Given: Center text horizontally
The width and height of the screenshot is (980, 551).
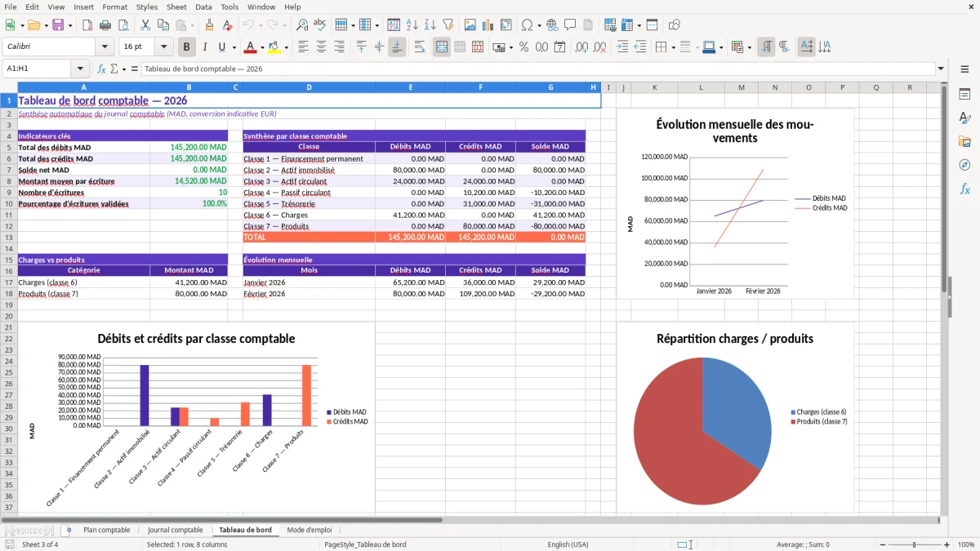Looking at the screenshot, I should [x=321, y=47].
